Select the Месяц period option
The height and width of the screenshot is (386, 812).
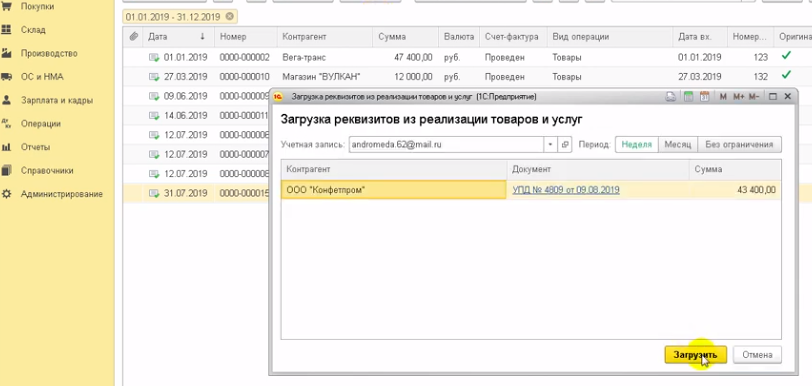coord(678,145)
